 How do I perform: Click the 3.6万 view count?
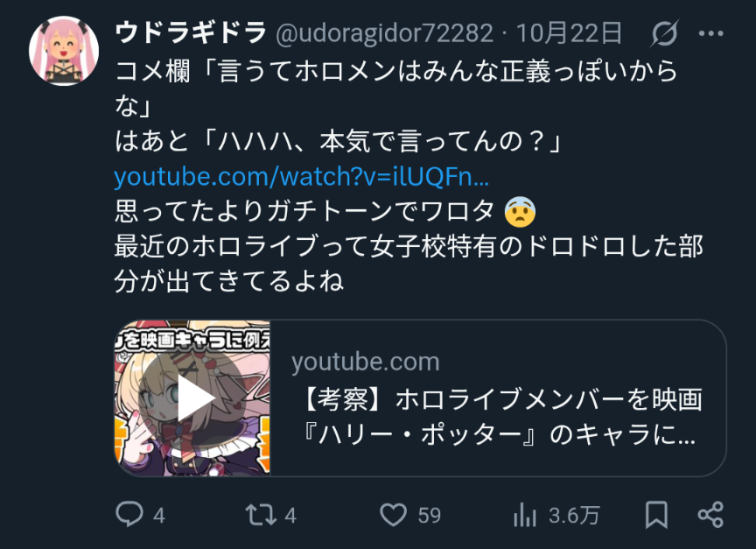[x=574, y=516]
